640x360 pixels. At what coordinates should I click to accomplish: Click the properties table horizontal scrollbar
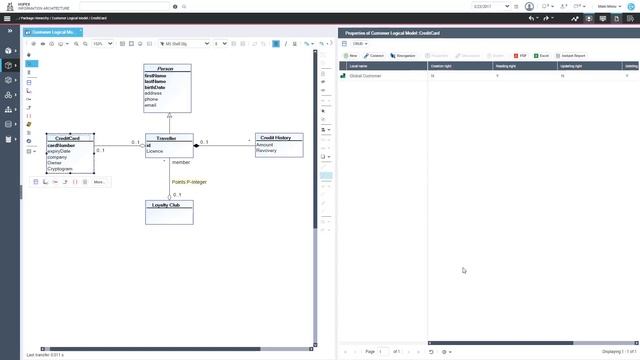(500, 343)
